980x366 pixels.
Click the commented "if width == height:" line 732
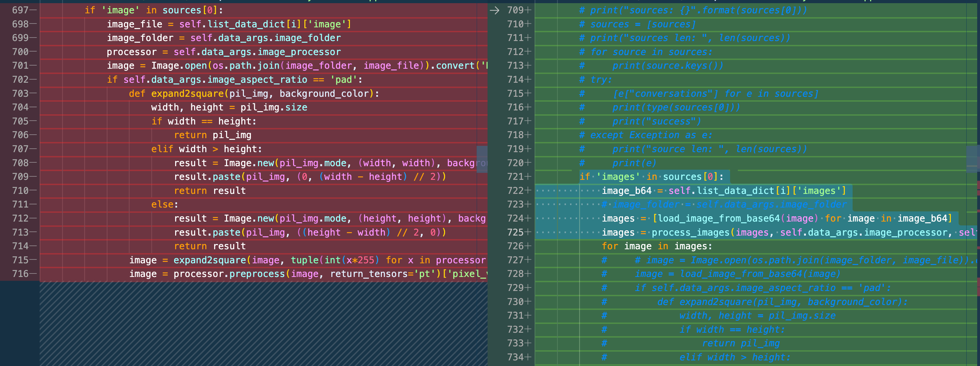(x=693, y=330)
